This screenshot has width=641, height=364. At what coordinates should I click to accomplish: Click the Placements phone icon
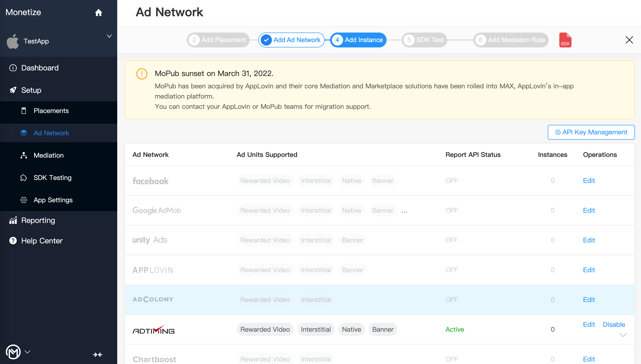tap(24, 110)
